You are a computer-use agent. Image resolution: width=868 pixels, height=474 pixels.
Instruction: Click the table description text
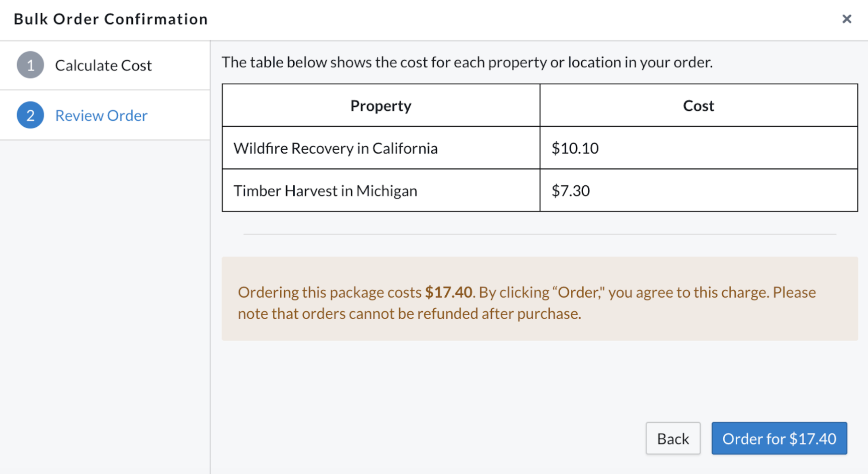[x=467, y=62]
